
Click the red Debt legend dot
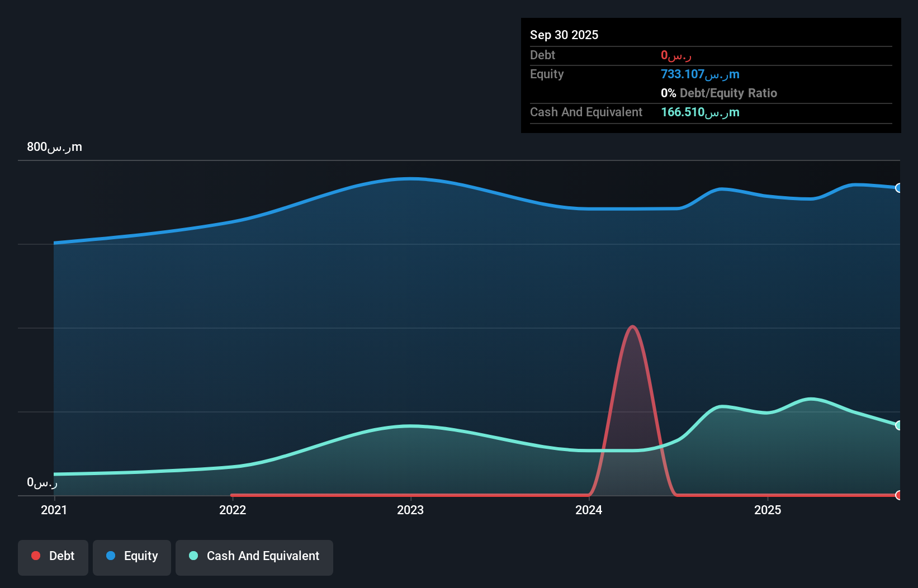[x=36, y=556]
